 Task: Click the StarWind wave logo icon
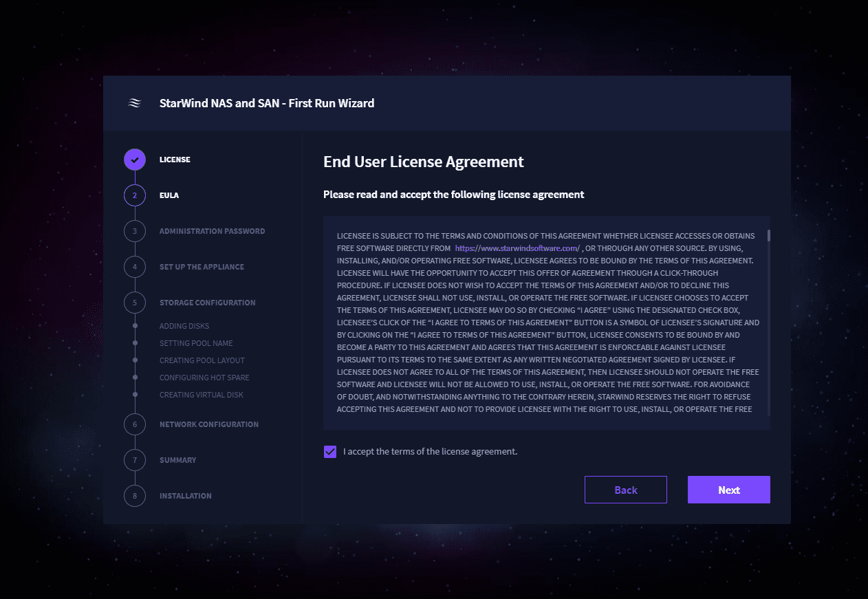coord(135,103)
